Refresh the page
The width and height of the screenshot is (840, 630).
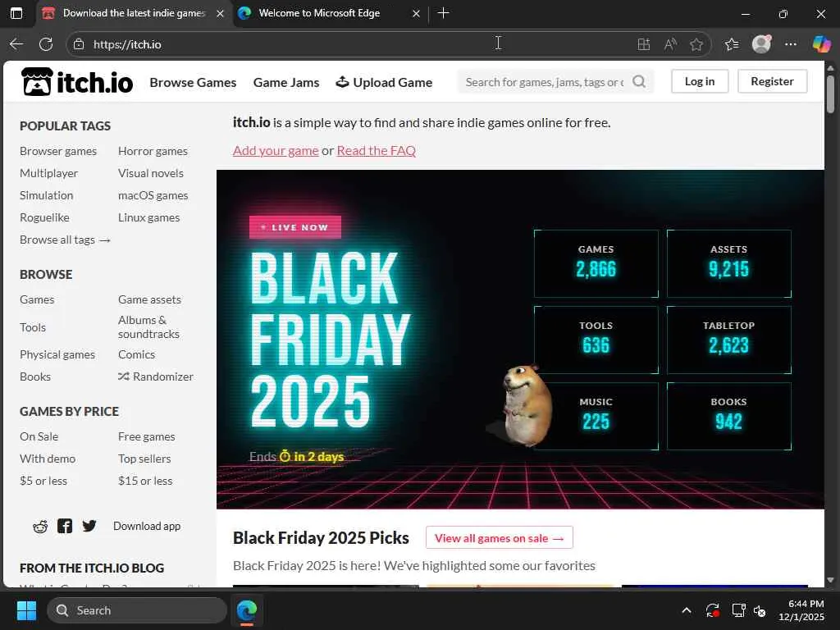tap(46, 44)
